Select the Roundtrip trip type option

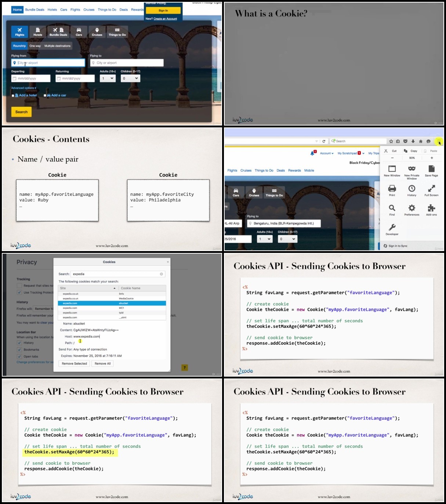tap(19, 46)
